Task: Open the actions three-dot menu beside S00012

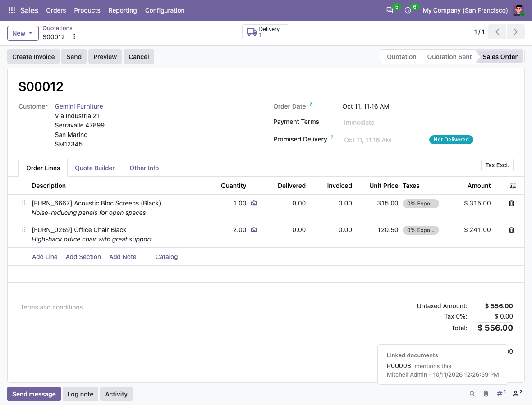Action: point(74,36)
